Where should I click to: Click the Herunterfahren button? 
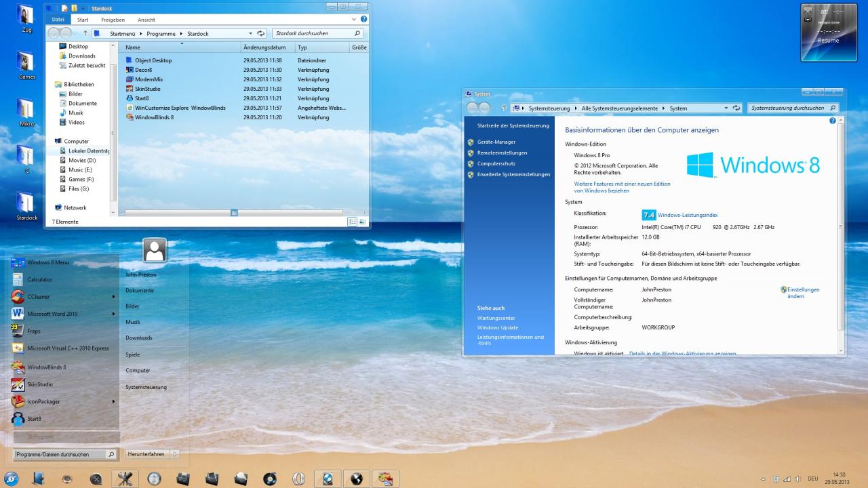pyautogui.click(x=146, y=454)
